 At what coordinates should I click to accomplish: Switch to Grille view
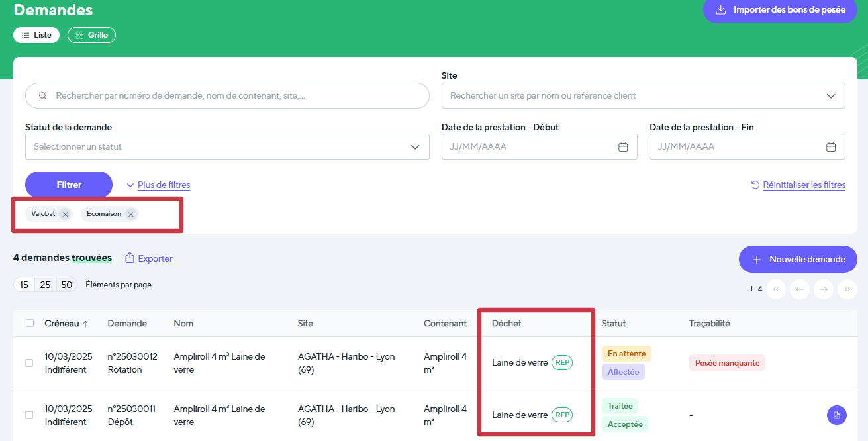[x=91, y=35]
